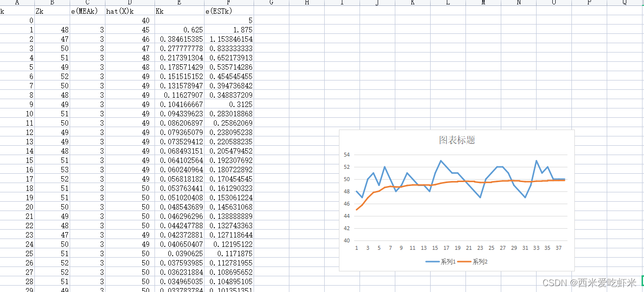
Task: Select cell containing 0.138888889
Action: 229,216
